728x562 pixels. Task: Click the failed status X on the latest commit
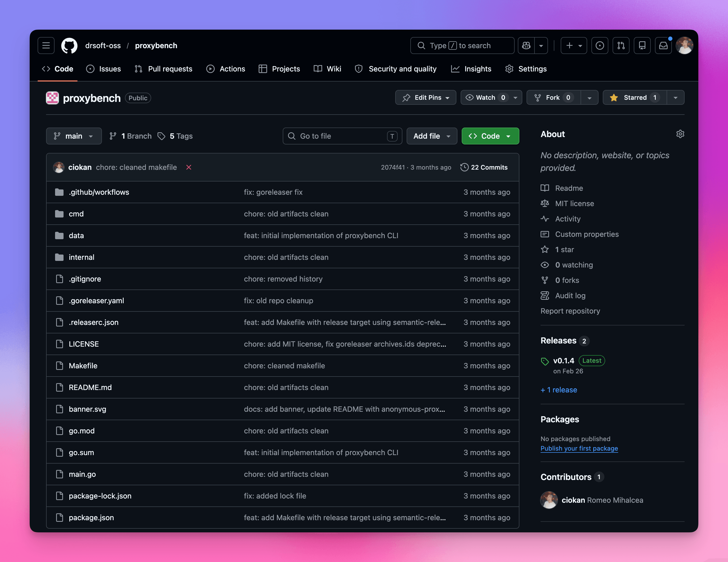tap(189, 167)
